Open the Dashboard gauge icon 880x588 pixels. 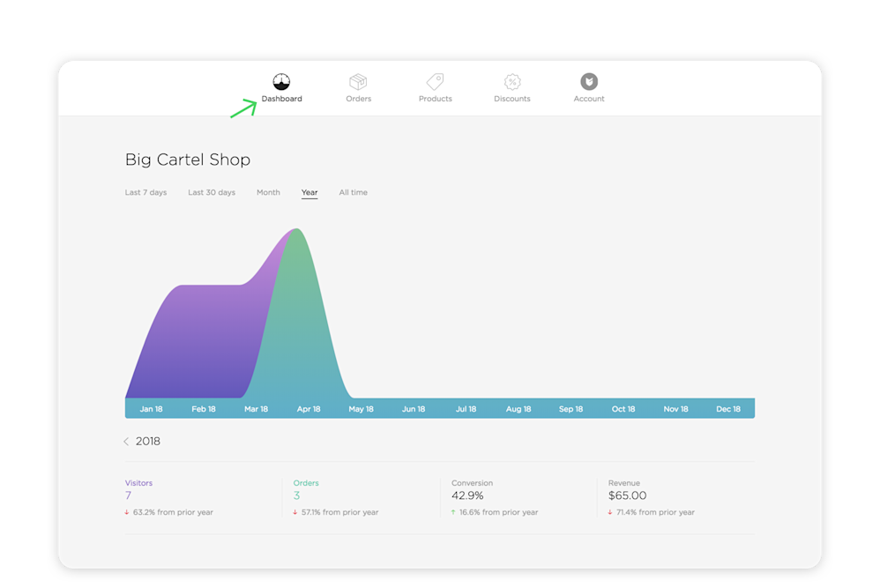coord(281,82)
